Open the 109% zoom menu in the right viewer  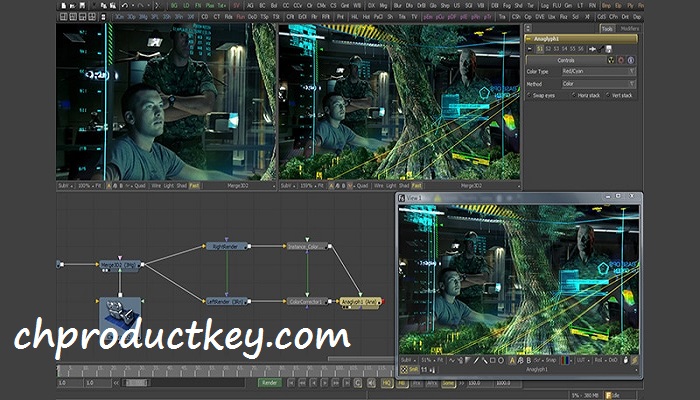tap(308, 186)
